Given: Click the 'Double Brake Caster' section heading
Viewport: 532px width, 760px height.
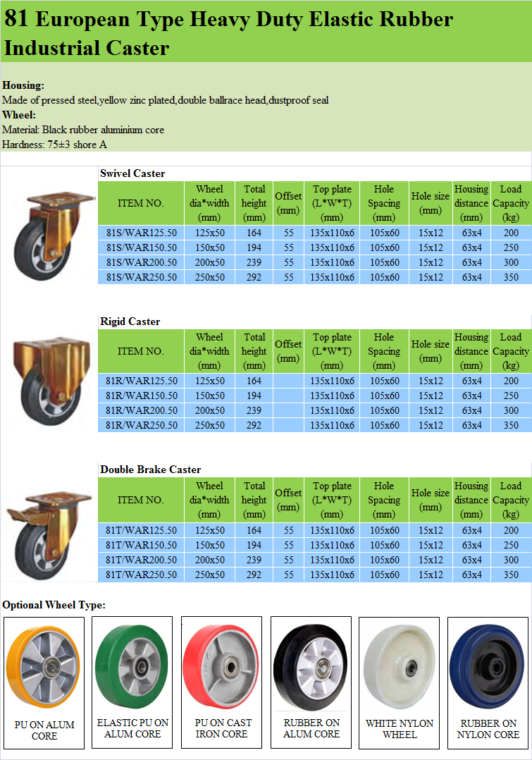Looking at the screenshot, I should (x=150, y=470).
